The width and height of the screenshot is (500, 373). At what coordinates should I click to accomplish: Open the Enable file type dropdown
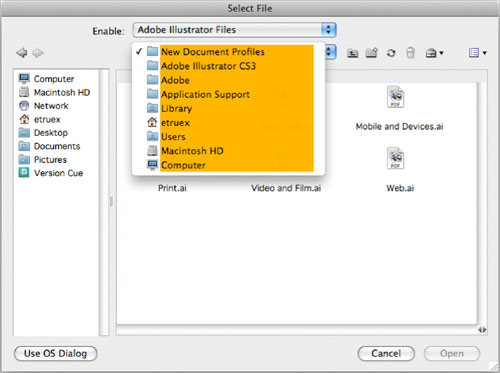pos(234,30)
